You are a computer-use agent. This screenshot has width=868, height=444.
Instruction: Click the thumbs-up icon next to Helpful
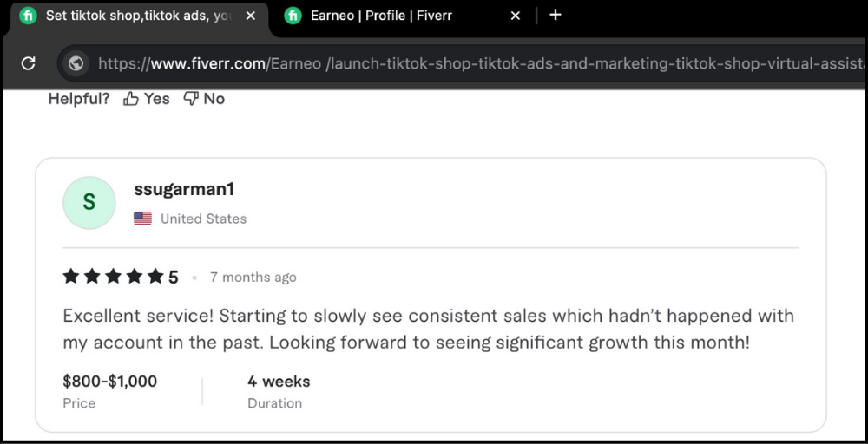coord(131,99)
